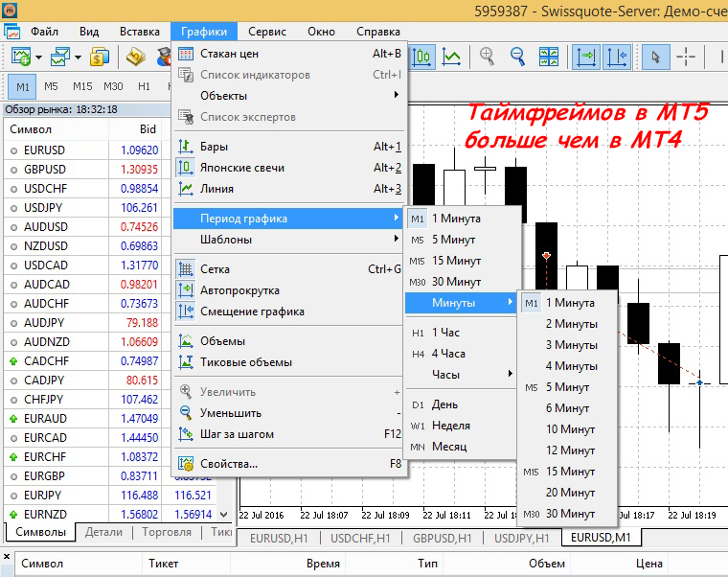Screen dimensions: 728x577
Task: Expand the Часы submenu
Action: pos(462,375)
